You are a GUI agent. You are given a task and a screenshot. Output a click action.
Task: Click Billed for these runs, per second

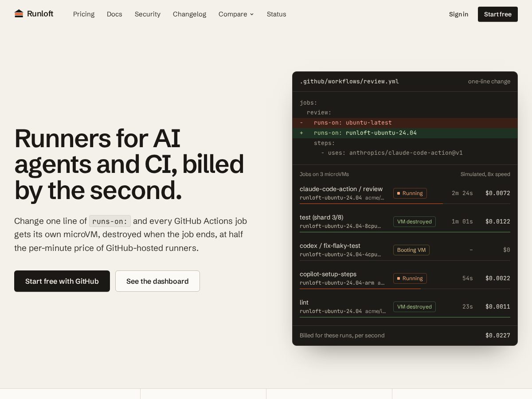click(x=342, y=336)
